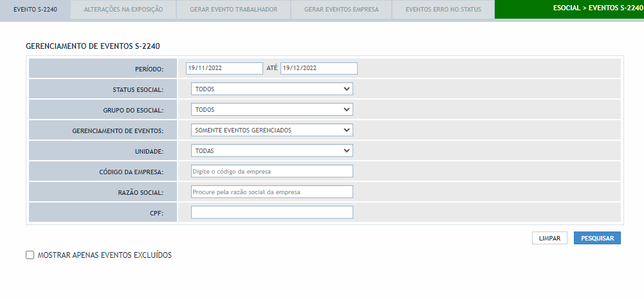Click the Pesquisar button
The height and width of the screenshot is (299, 644).
point(597,238)
